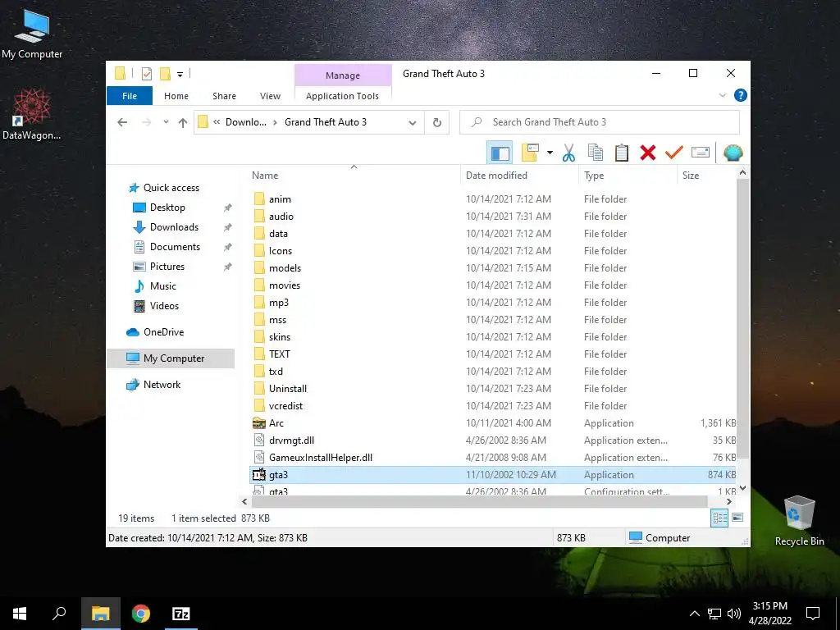Click the Rename icon in toolbar
The image size is (840, 630).
click(x=701, y=153)
